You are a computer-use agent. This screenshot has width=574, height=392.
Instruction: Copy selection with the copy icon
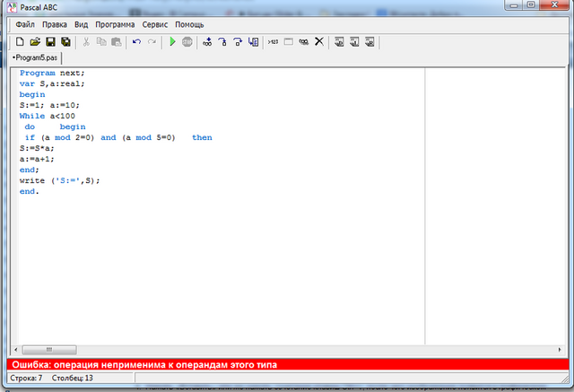pos(101,42)
